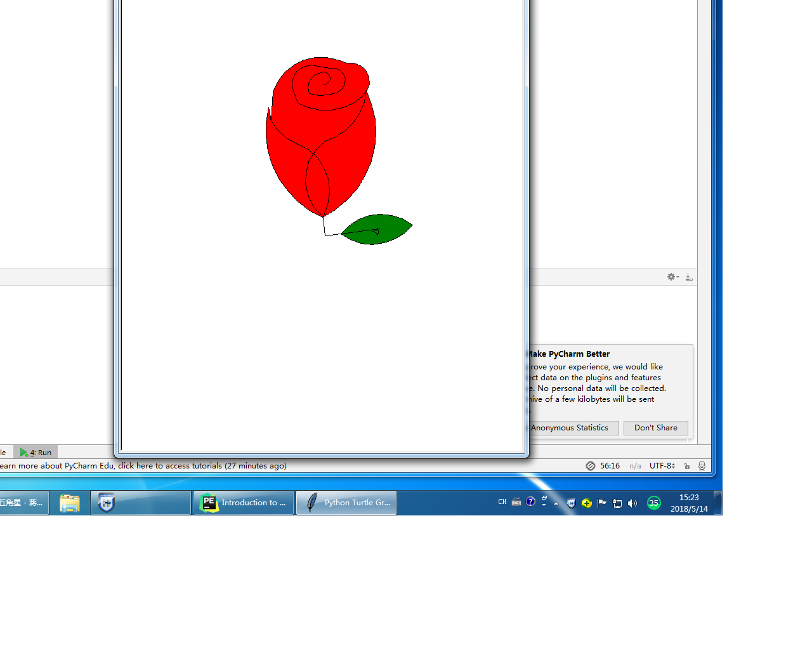Click the 56:16 cursor position indicator
The image size is (812, 650).
[610, 466]
